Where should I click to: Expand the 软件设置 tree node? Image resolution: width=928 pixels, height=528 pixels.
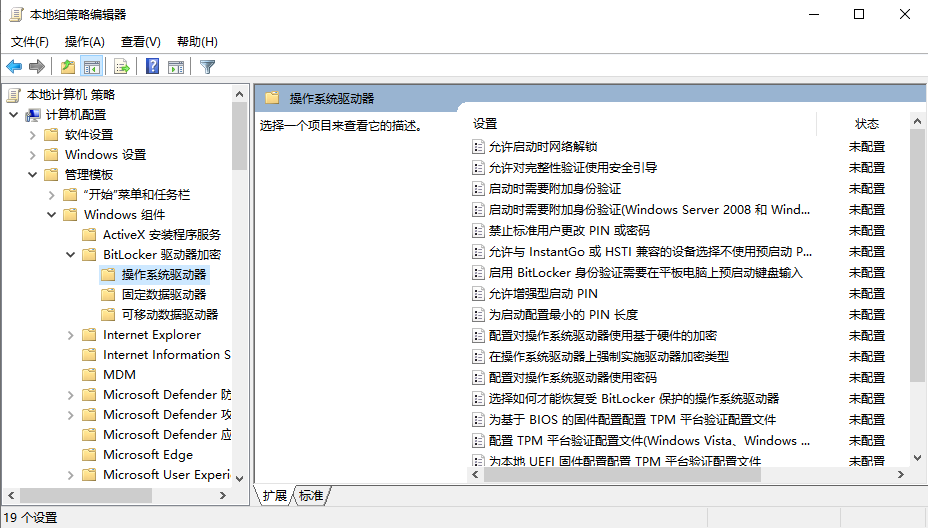[33, 135]
